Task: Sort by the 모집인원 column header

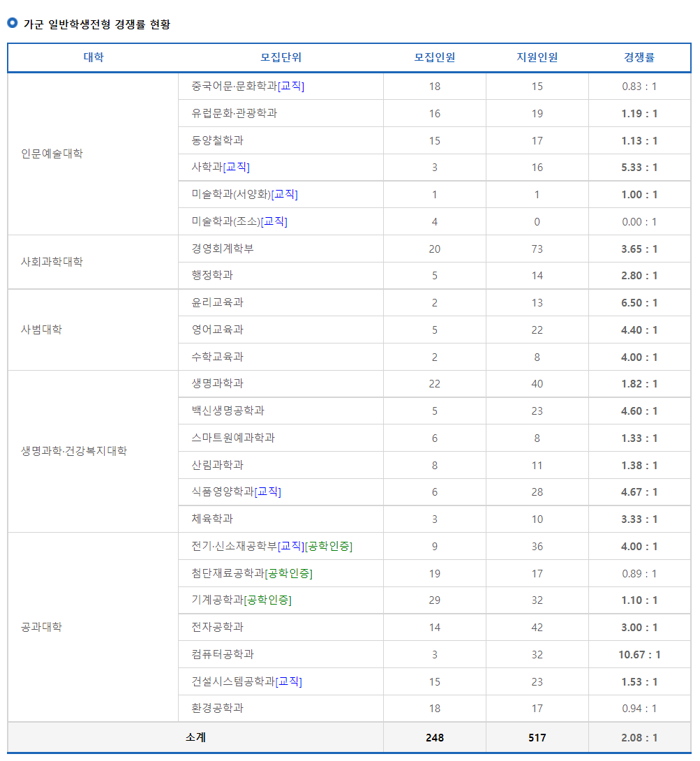Action: (435, 57)
